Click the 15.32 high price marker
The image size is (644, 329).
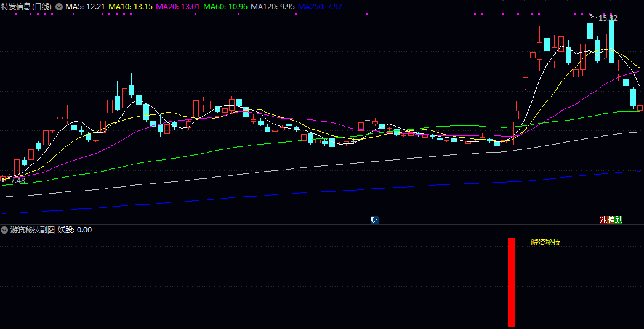coord(608,18)
